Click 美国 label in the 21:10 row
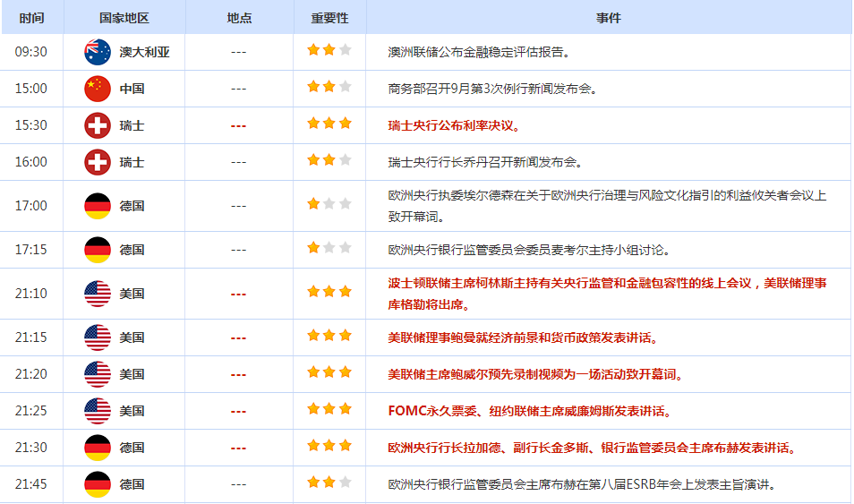Viewport: 854px width, 504px height. (132, 295)
